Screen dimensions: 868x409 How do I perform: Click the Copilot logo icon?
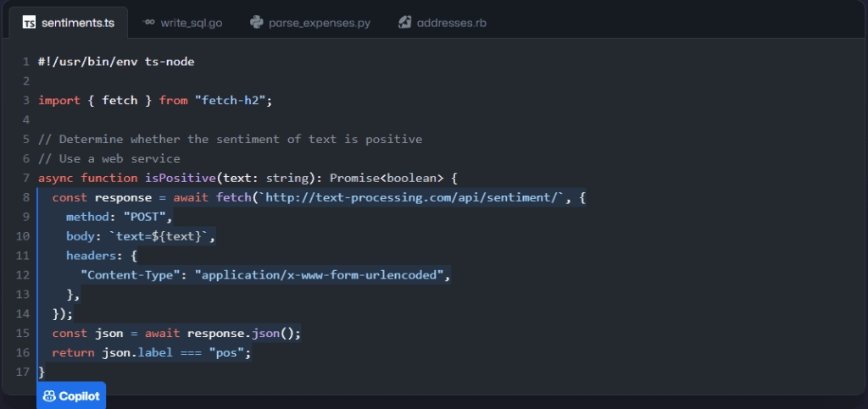49,395
